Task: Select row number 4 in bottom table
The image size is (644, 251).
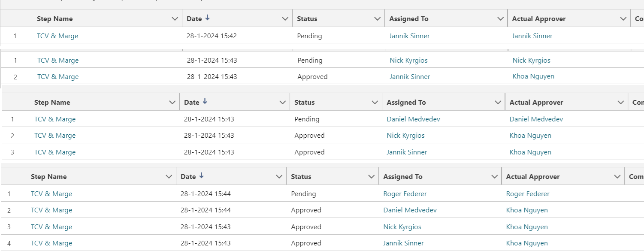Action: pos(9,243)
